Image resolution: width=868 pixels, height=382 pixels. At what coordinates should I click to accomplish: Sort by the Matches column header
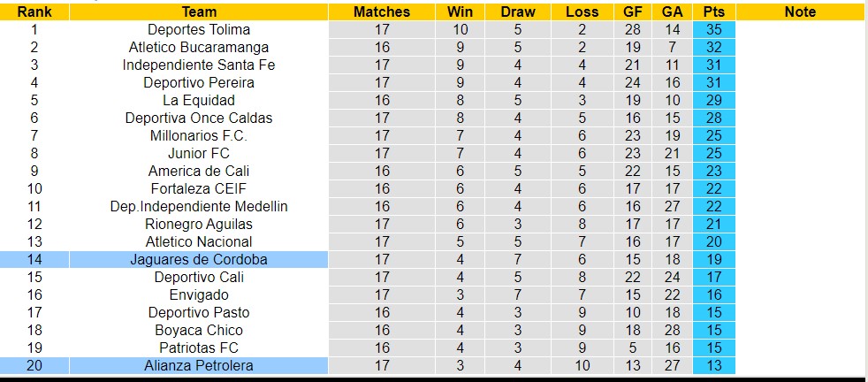pos(382,11)
